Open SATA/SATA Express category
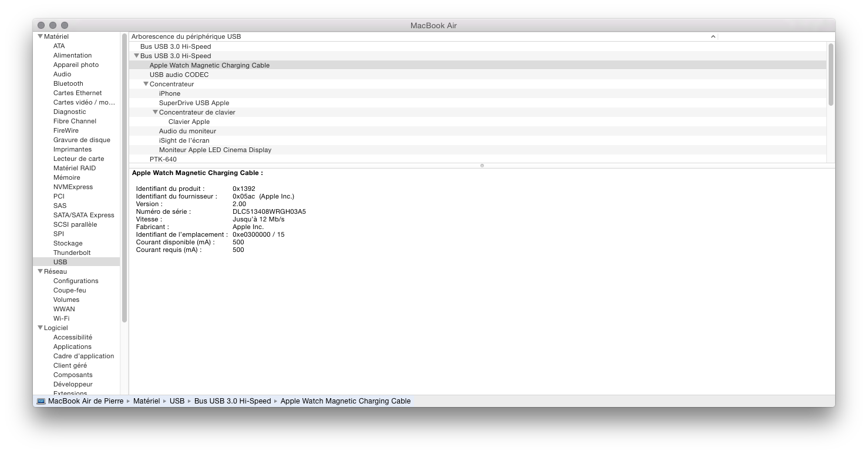Image resolution: width=868 pixels, height=454 pixels. [x=84, y=215]
